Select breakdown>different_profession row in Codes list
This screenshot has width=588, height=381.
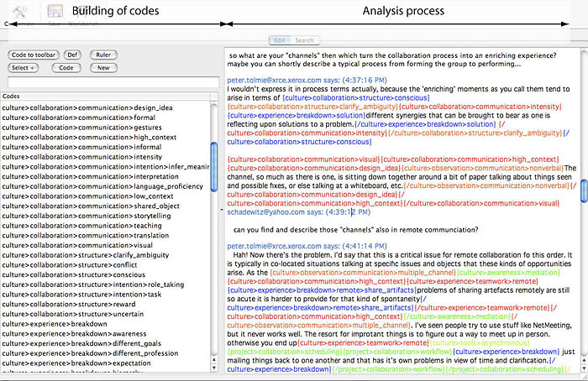tap(105, 353)
